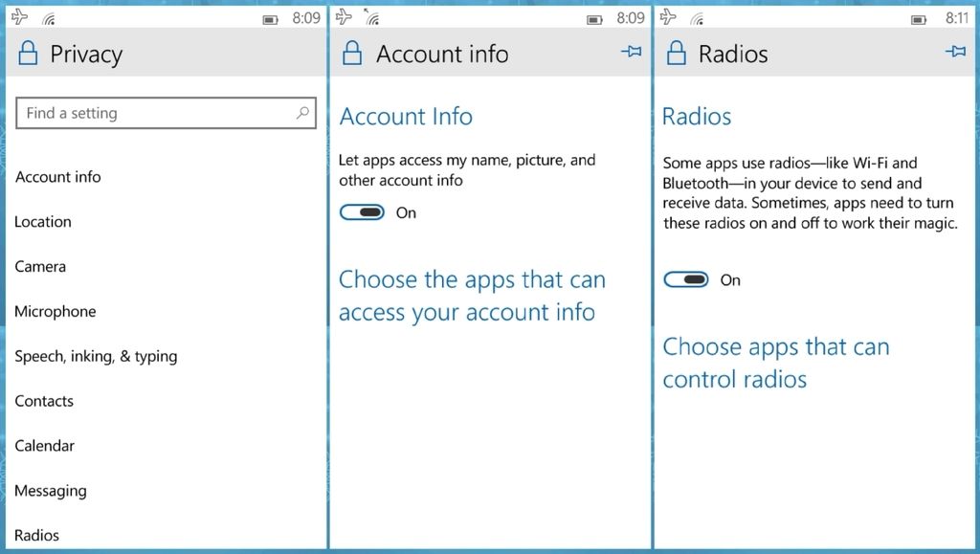
Task: Click the Radios header title in top bar
Action: 733,55
